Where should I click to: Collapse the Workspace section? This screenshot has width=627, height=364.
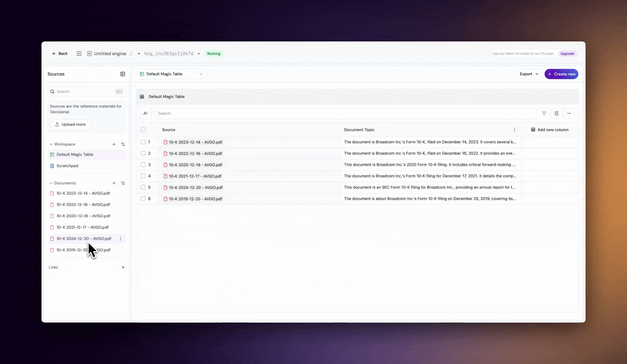coord(51,144)
